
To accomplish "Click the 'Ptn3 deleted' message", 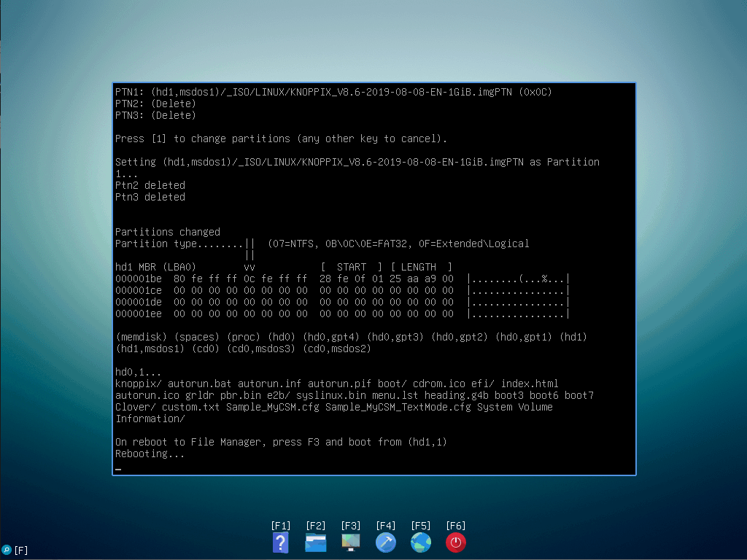I will 150,197.
